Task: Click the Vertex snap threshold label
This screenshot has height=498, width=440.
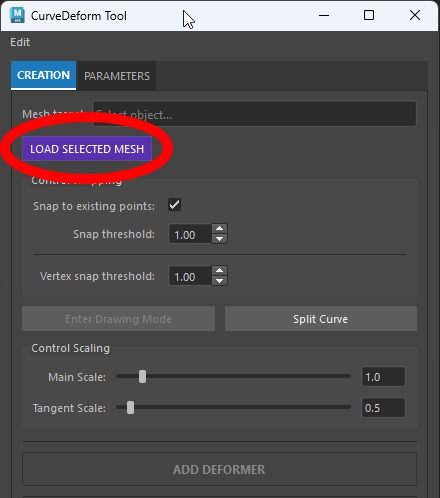Action: (97, 276)
